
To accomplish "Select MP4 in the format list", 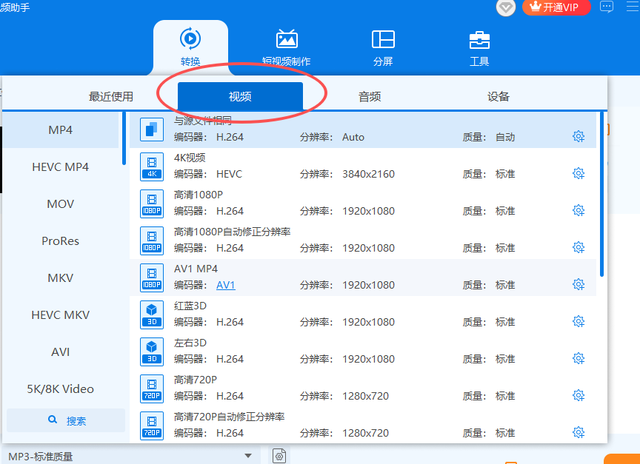I will click(x=60, y=130).
